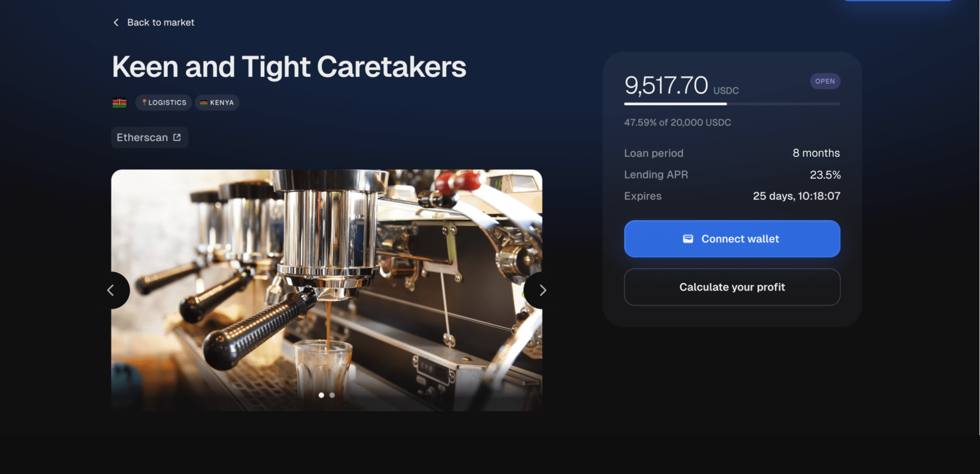Click the Kenya flag icon below the title
Viewport: 980px width, 474px height.
(119, 103)
